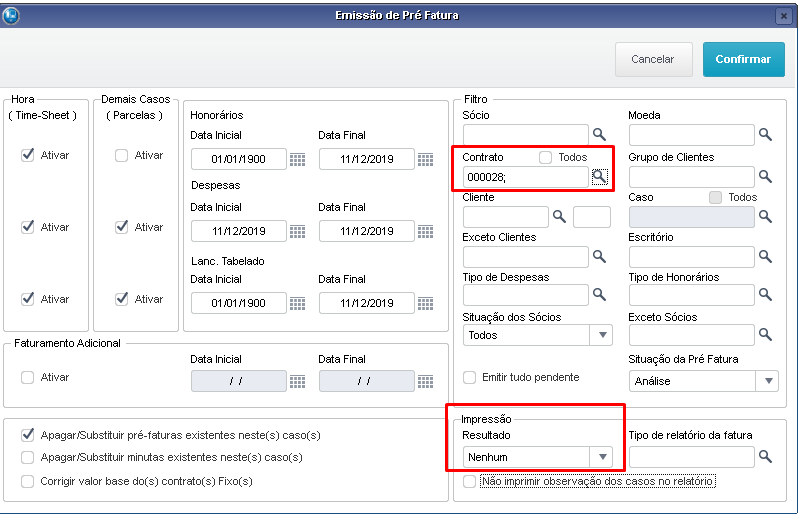This screenshot has height=526, width=809.
Task: Click Honorários Data Inicial field 01/01/1900
Action: 238,159
